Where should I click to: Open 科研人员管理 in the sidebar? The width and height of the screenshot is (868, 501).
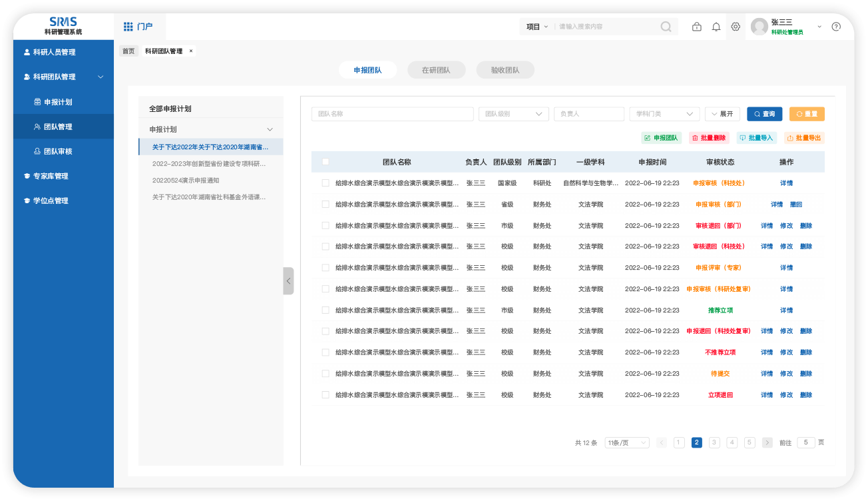coord(63,52)
